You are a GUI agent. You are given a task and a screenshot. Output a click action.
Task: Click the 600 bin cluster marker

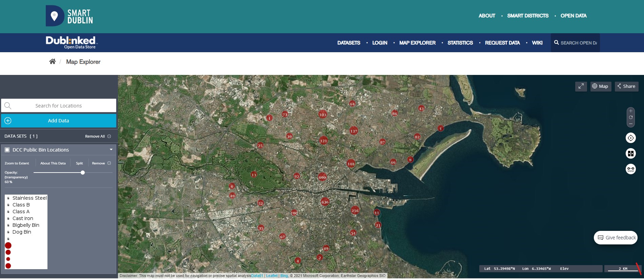[322, 177]
